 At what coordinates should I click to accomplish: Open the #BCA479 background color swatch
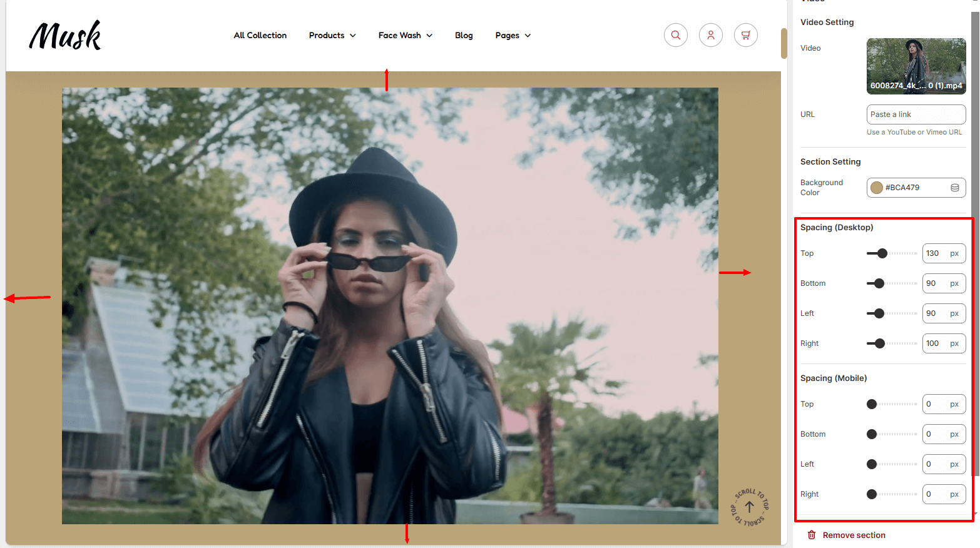pos(877,188)
